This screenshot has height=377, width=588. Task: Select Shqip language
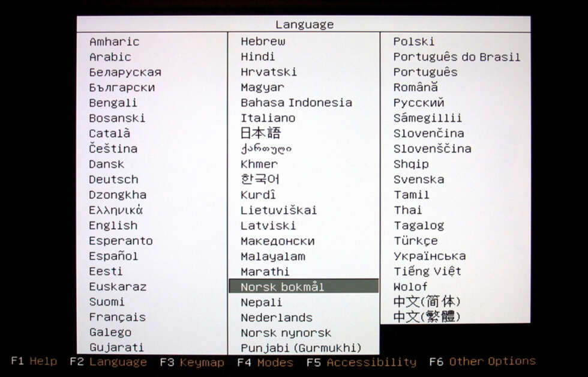tap(411, 164)
